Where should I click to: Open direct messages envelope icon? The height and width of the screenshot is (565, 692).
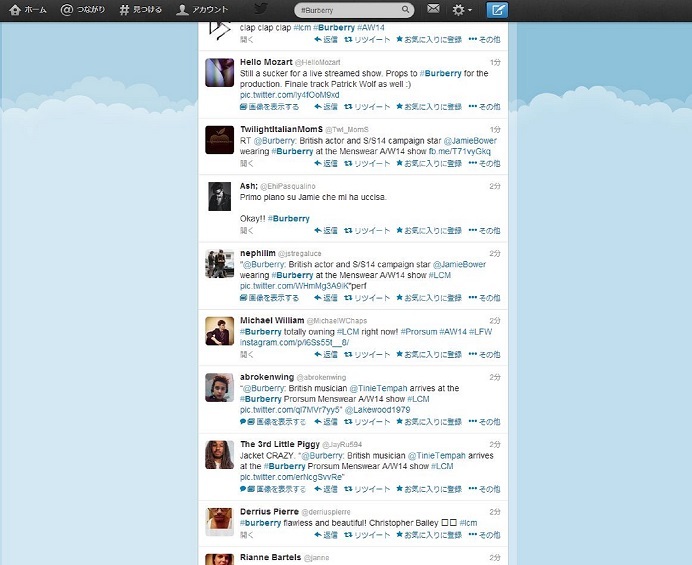tap(433, 9)
